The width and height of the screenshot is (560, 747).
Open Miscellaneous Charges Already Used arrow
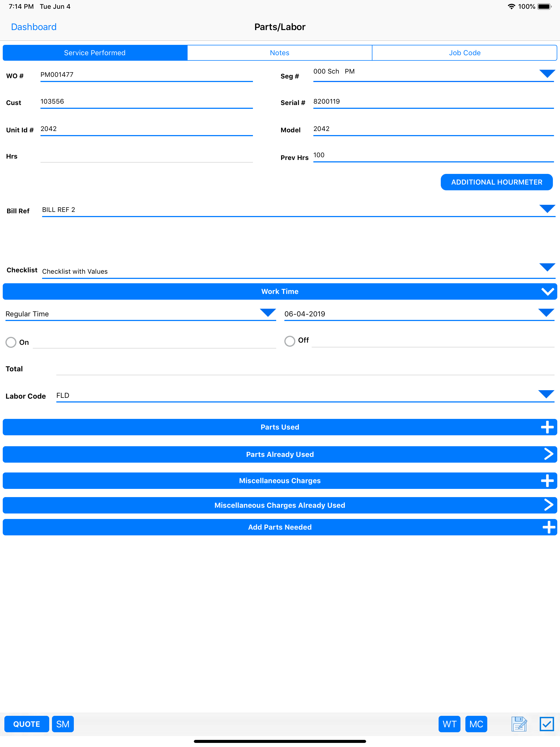tap(549, 505)
